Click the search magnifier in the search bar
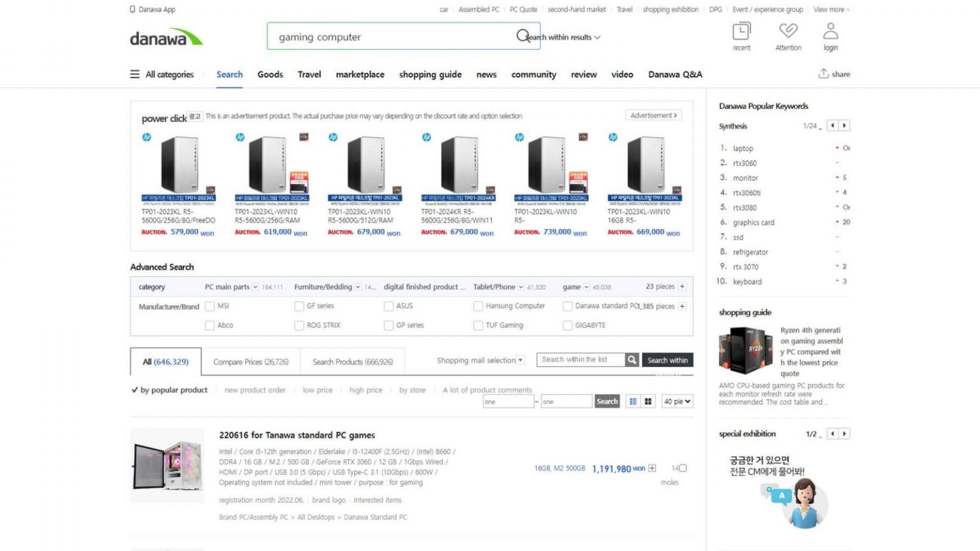The image size is (980, 551). [x=521, y=36]
